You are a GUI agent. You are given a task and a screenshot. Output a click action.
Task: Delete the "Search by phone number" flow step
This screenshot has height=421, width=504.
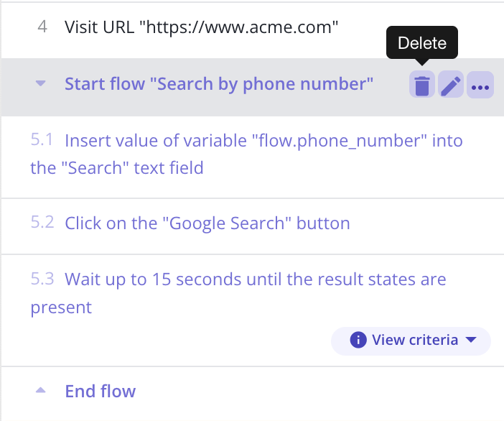pyautogui.click(x=422, y=86)
